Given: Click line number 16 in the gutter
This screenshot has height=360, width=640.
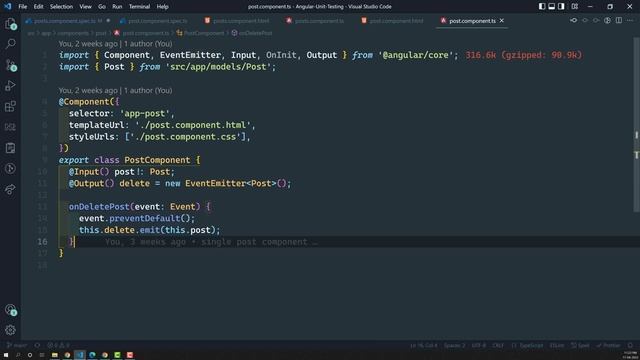Looking at the screenshot, I should tap(42, 242).
